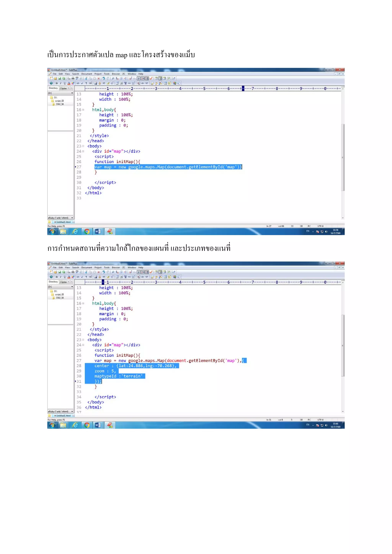Image resolution: width=392 pixels, height=554 pixels.
Task: Click Undo arrow in top EditPlus toolbar
Action: (104, 78)
